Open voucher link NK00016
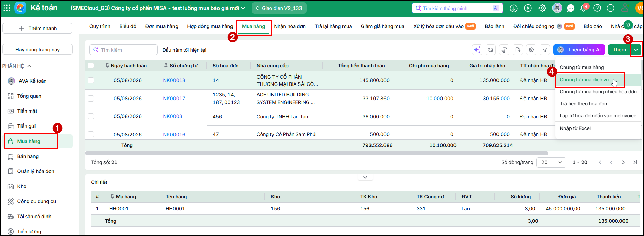Screen dimensions: 644x236 coord(174,135)
